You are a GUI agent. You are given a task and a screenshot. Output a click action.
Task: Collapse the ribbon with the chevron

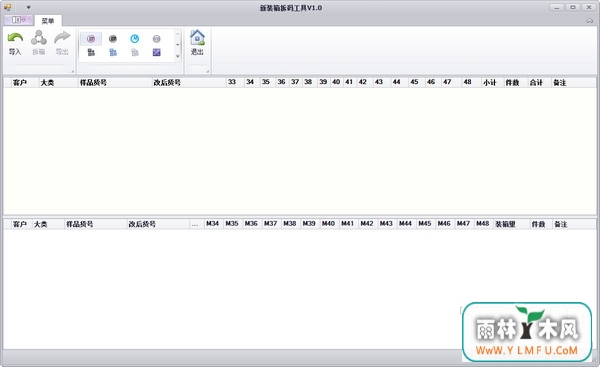(x=590, y=21)
